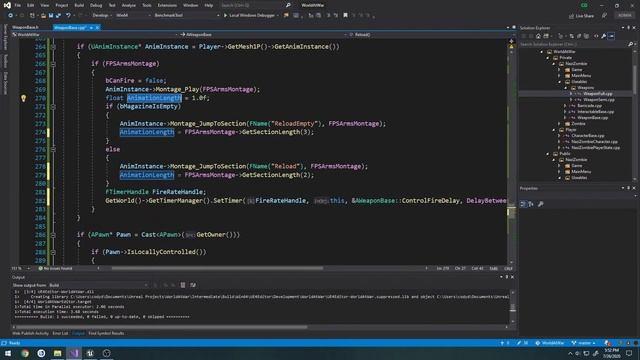This screenshot has width=640, height=360.
Task: Select WeaponSemi.cpp in Solution Explorer
Action: (x=599, y=100)
